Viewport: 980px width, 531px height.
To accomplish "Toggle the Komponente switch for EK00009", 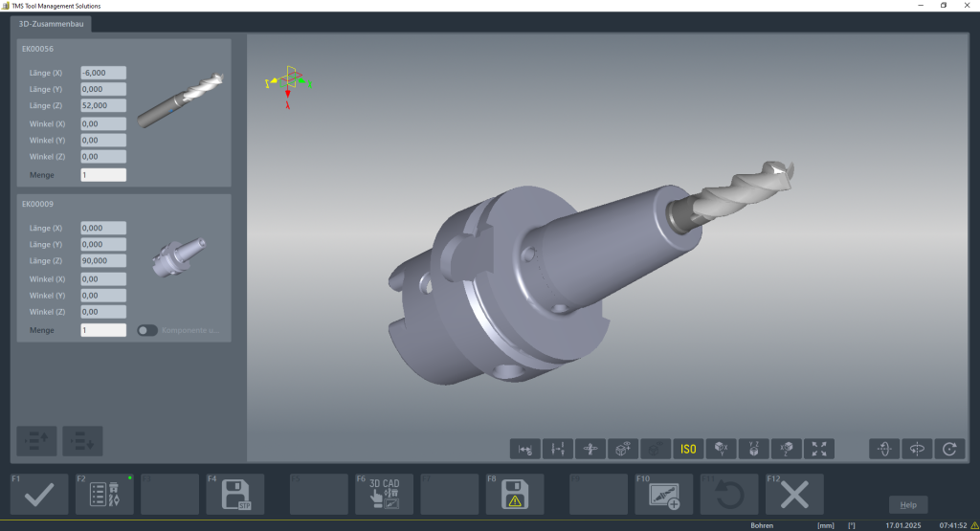I will [x=146, y=330].
